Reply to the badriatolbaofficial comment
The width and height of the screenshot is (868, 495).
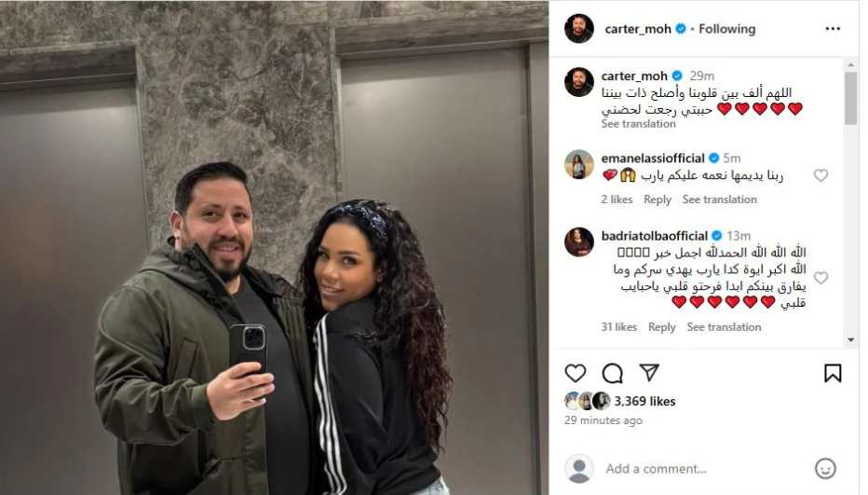click(662, 327)
